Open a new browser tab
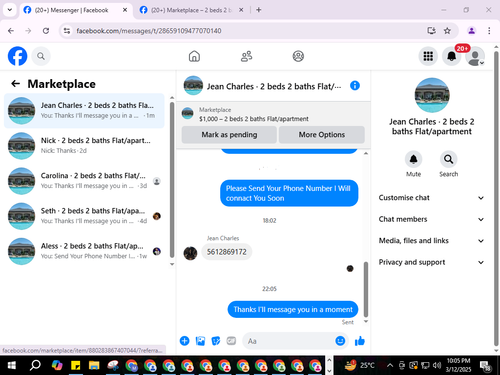 click(258, 10)
